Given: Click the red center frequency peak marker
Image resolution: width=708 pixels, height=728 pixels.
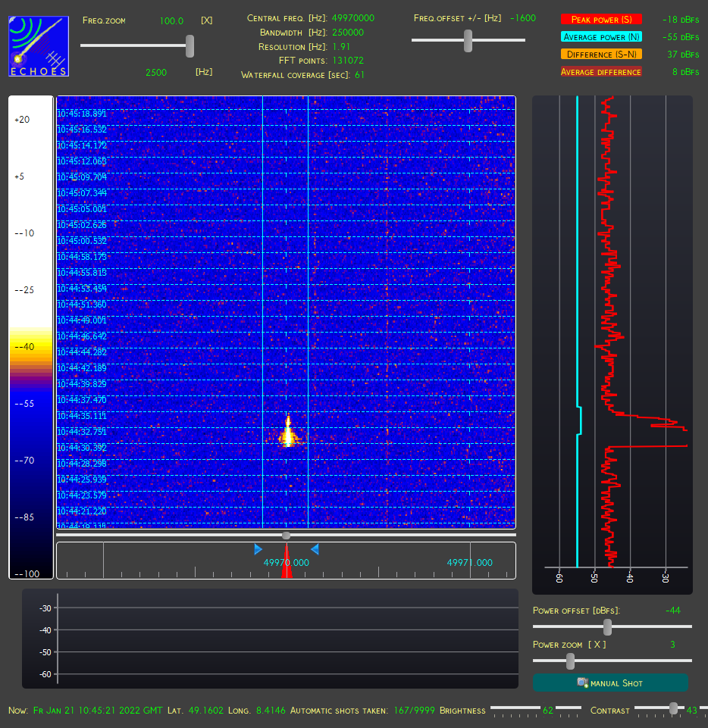Looking at the screenshot, I should coord(287,561).
